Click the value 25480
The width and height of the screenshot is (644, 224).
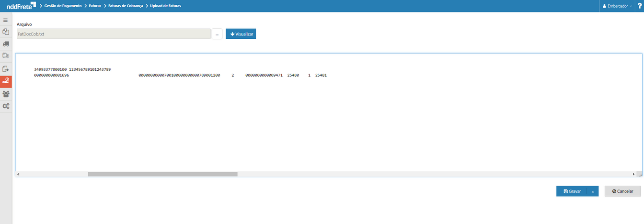point(293,76)
